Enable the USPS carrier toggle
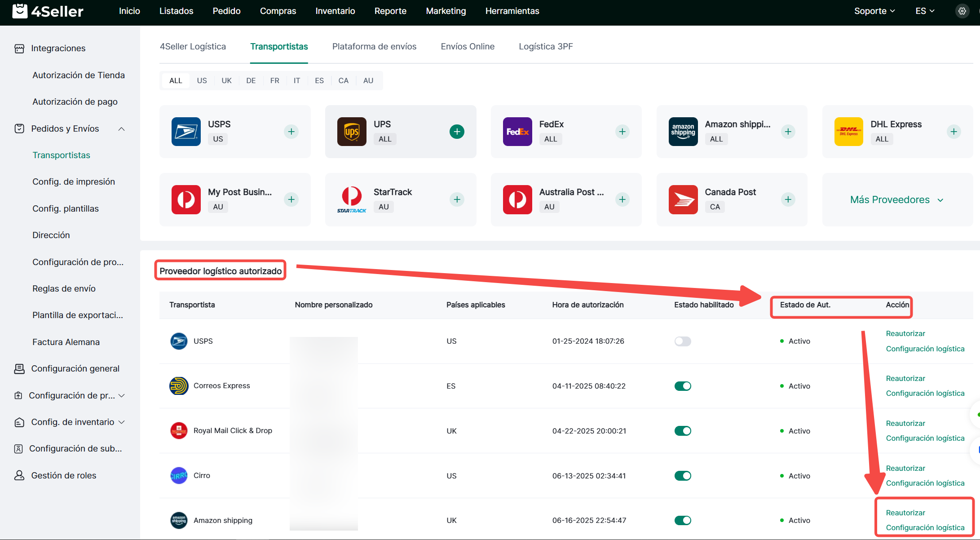The height and width of the screenshot is (540, 980). 683,341
